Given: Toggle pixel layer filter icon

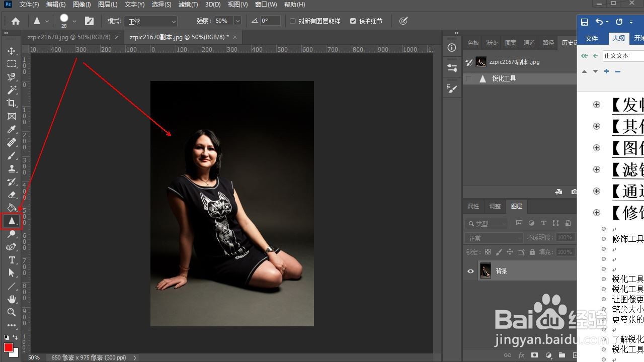Looking at the screenshot, I should point(519,223).
